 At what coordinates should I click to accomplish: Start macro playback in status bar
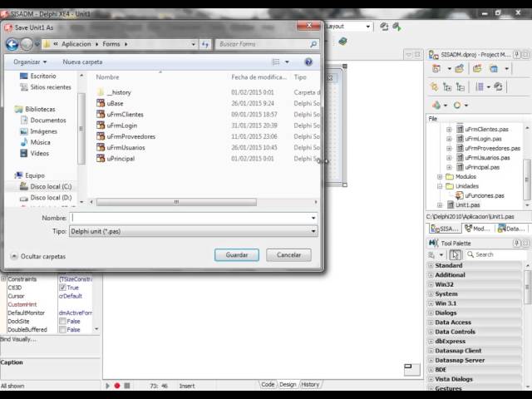(x=107, y=386)
